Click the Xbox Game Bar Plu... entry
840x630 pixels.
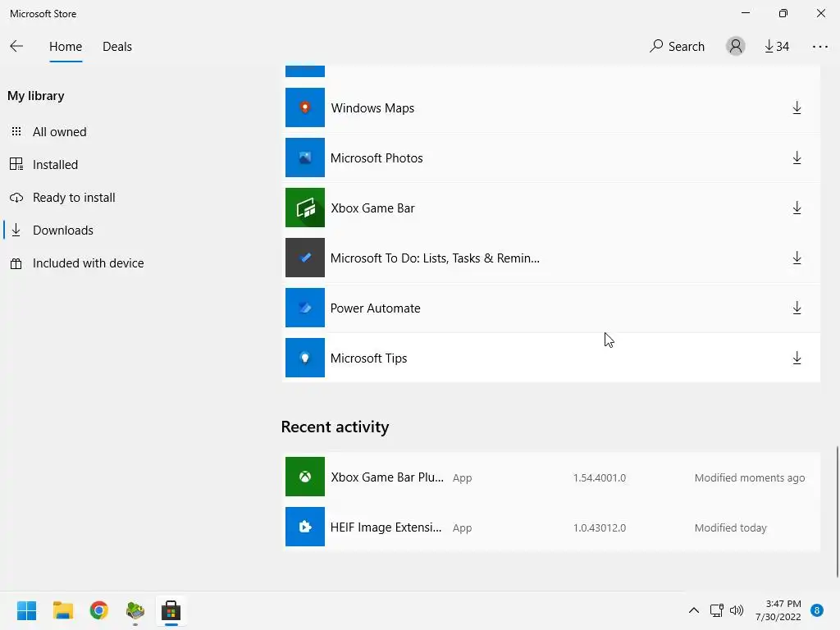coord(387,477)
